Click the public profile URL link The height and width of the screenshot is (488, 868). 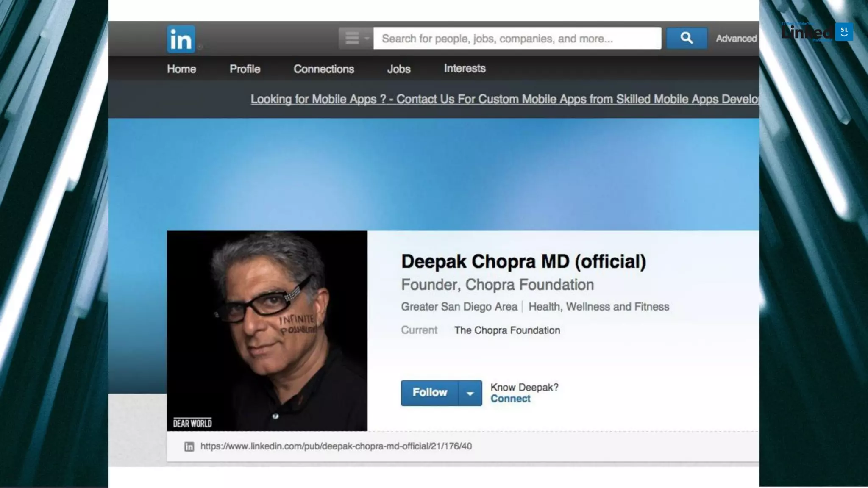coord(336,446)
